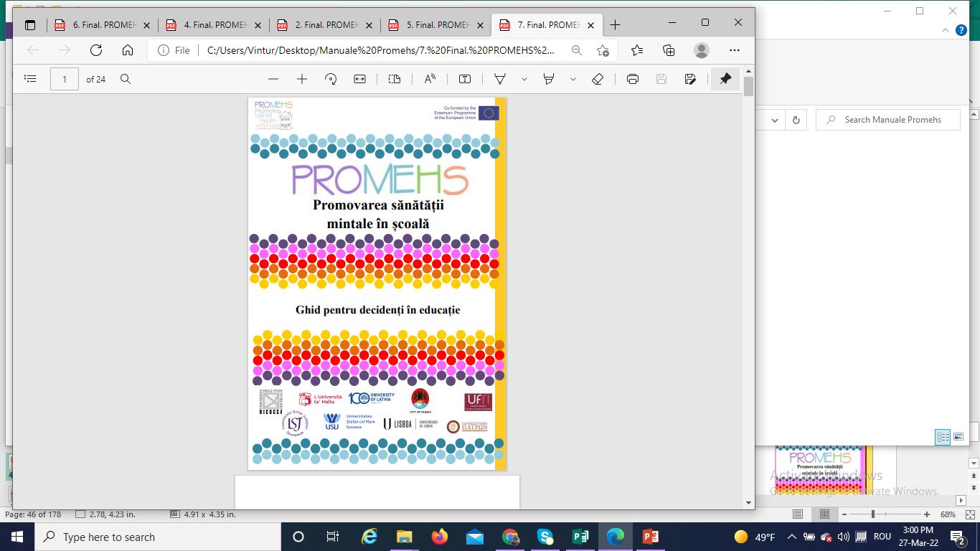Viewport: 980px width, 551px height.
Task: Print the PDF document
Action: click(x=632, y=79)
